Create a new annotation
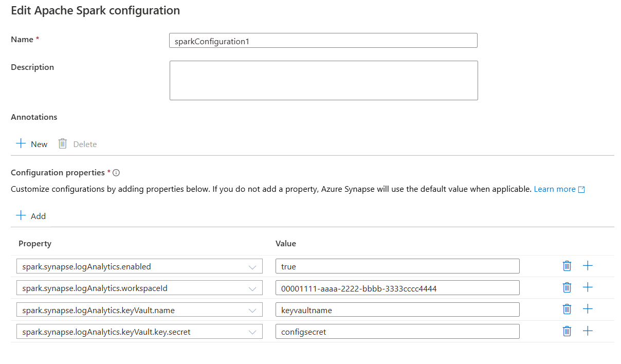This screenshot has width=621, height=364. pyautogui.click(x=32, y=144)
